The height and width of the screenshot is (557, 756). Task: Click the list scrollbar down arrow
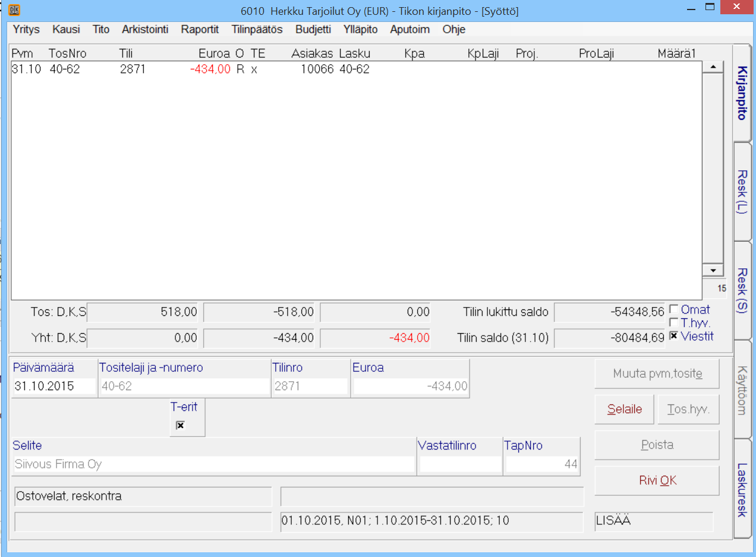point(713,270)
